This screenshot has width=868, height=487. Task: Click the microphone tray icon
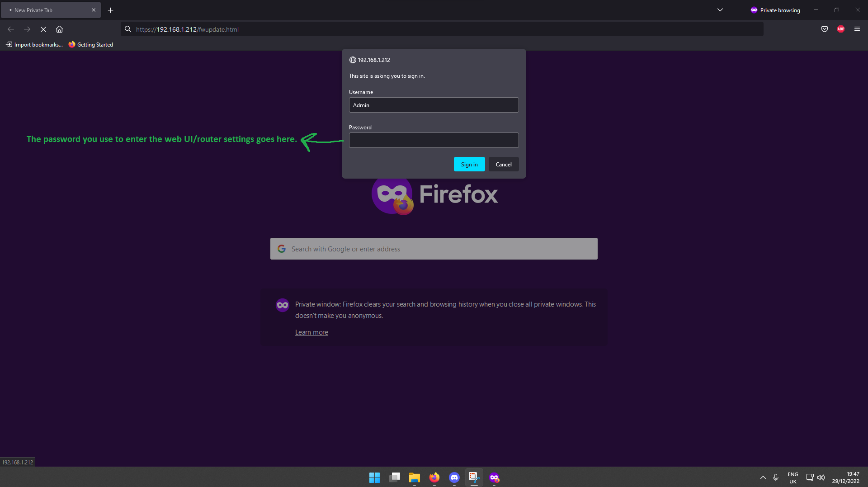point(776,478)
